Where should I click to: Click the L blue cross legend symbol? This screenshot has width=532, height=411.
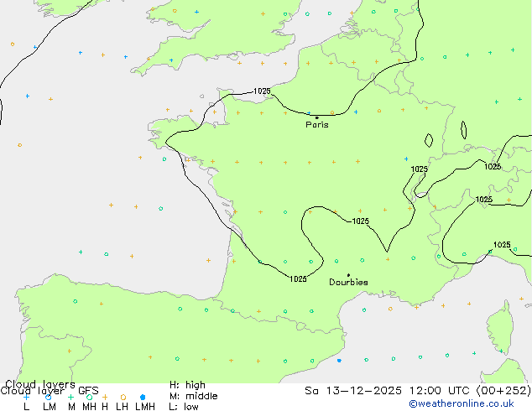click(26, 397)
